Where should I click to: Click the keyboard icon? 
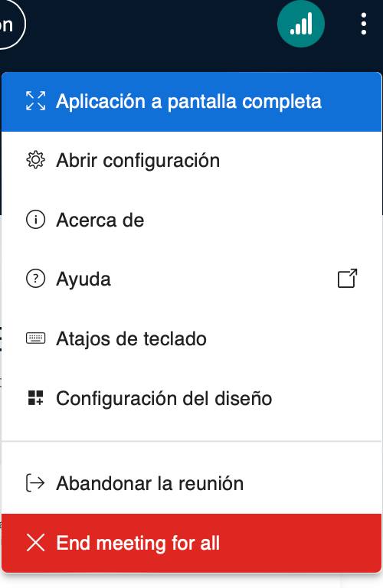(x=36, y=338)
